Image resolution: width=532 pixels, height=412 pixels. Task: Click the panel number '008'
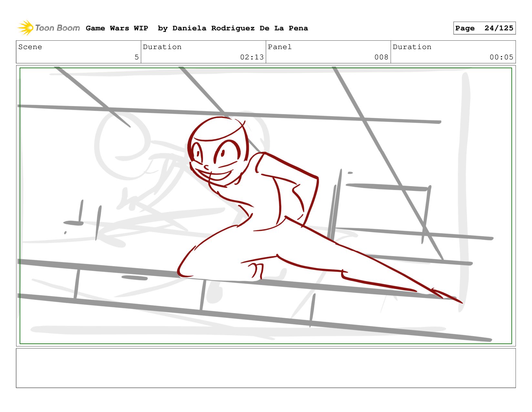click(x=381, y=57)
